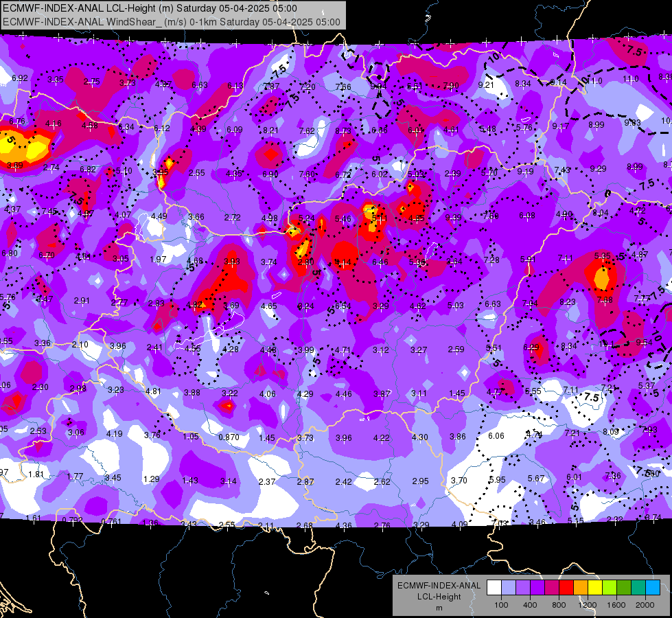
Task: Click the grid value 6.82
Action: (88, 170)
